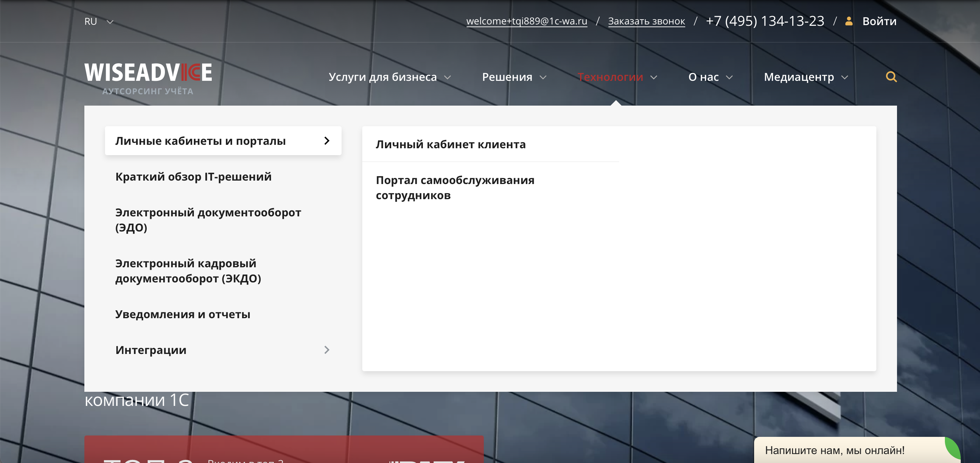Open Краткий обзор IT-решений
Screen dimensions: 980x463
[x=193, y=176]
